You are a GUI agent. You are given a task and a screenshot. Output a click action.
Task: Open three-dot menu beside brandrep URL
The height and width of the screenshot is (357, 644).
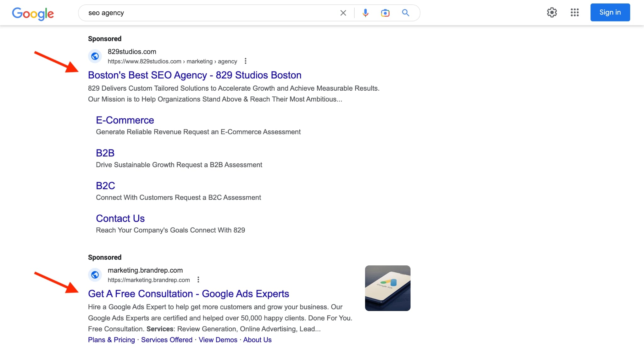[x=198, y=280]
